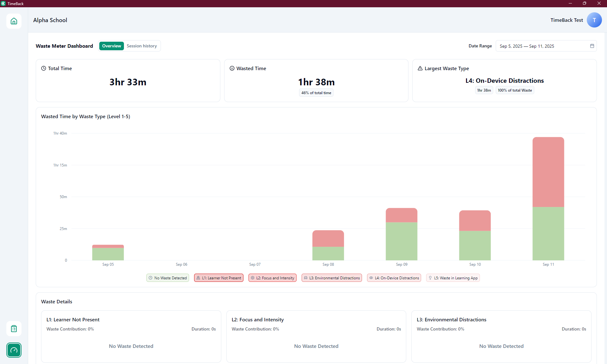Select the Waste Meter gauge sidebar icon
Screen dimensions: 607x364
coord(14,350)
